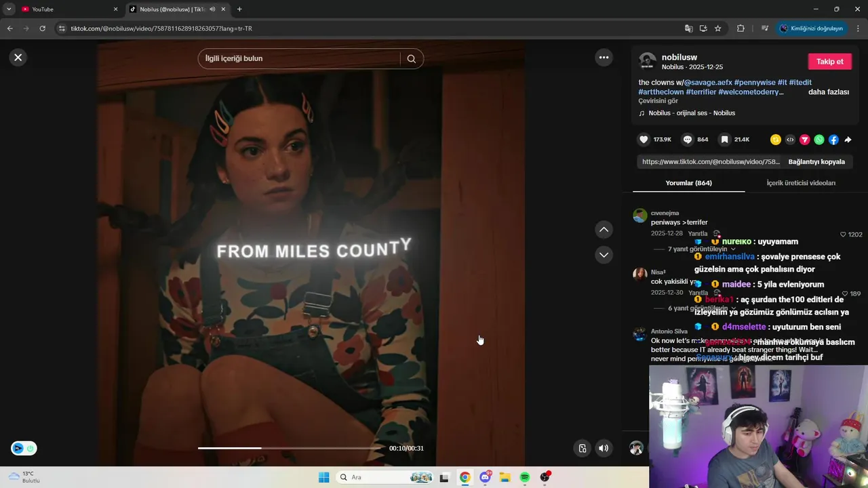The height and width of the screenshot is (488, 868).
Task: Switch to 'İçerik üreticisi videoları' tab
Action: click(x=801, y=183)
